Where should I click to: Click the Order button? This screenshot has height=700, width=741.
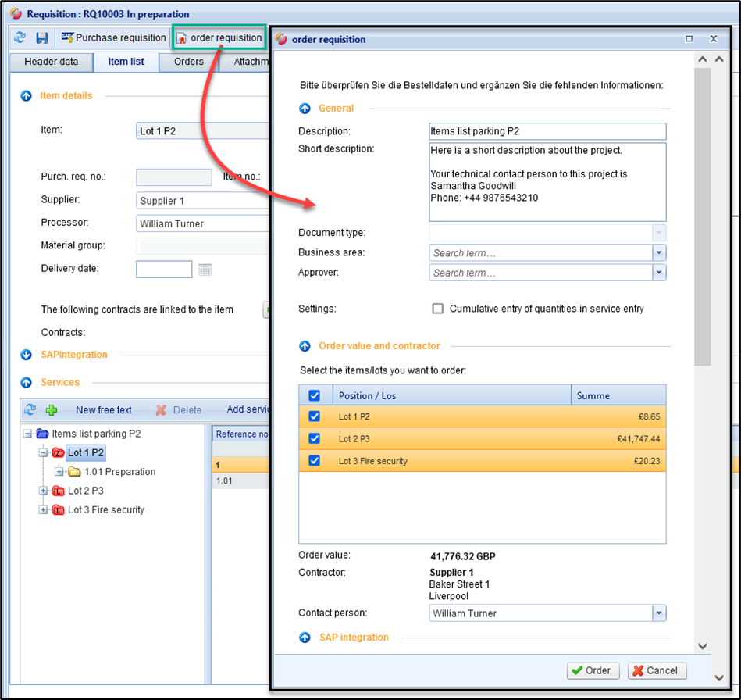pyautogui.click(x=593, y=670)
